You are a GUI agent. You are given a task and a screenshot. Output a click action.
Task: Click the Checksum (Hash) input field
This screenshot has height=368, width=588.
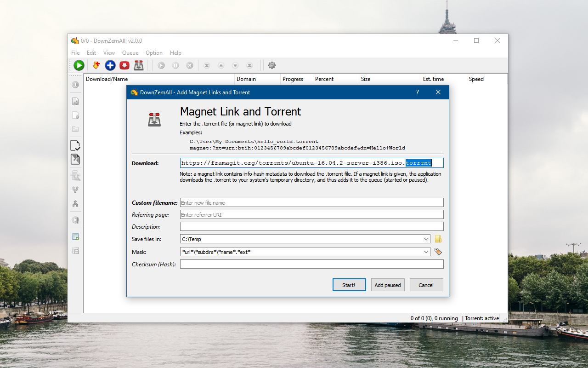coord(312,264)
